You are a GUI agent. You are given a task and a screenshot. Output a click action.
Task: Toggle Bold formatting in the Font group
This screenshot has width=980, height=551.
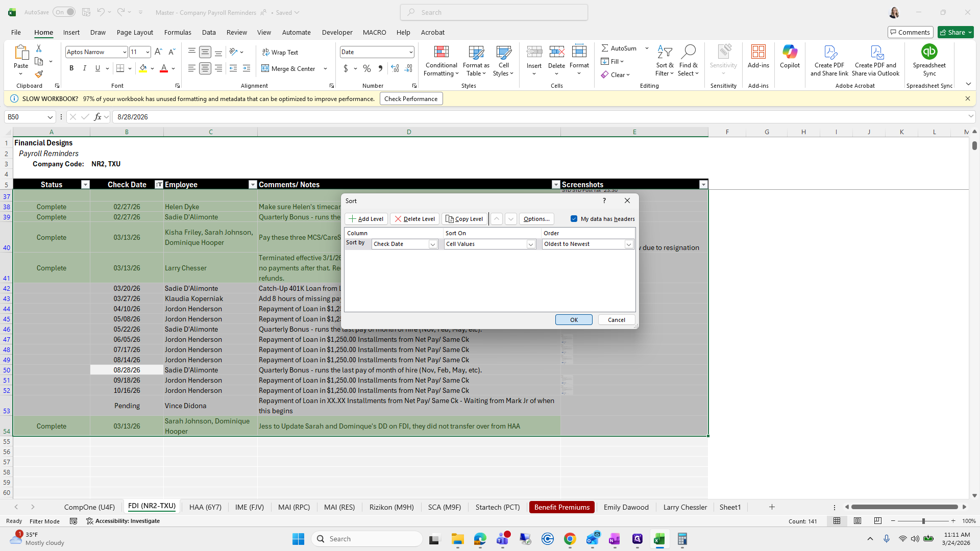click(71, 68)
